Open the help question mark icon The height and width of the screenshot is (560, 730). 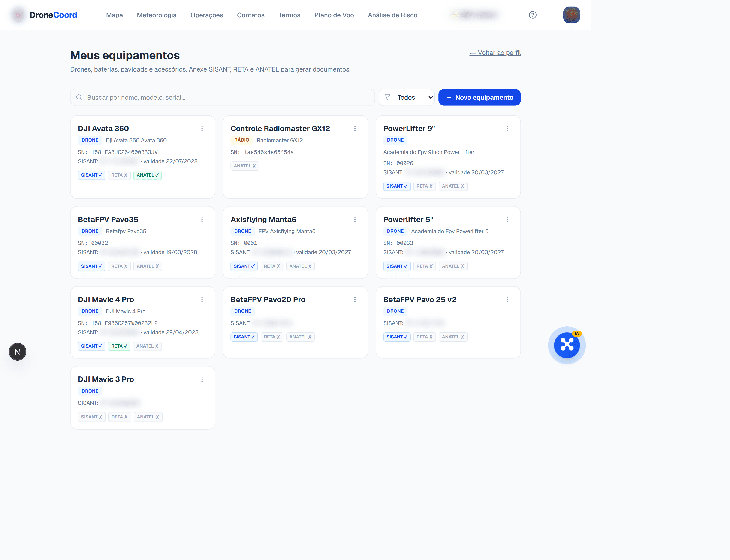point(533,15)
